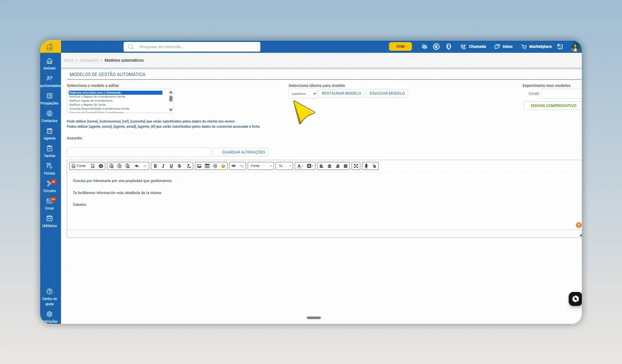The width and height of the screenshot is (622, 364).
Task: Open the text color picker
Action: click(300, 166)
